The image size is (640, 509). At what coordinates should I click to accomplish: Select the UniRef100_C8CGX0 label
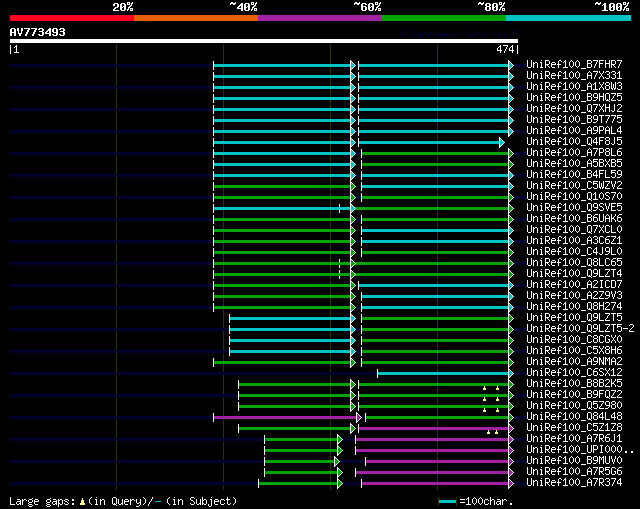[574, 340]
